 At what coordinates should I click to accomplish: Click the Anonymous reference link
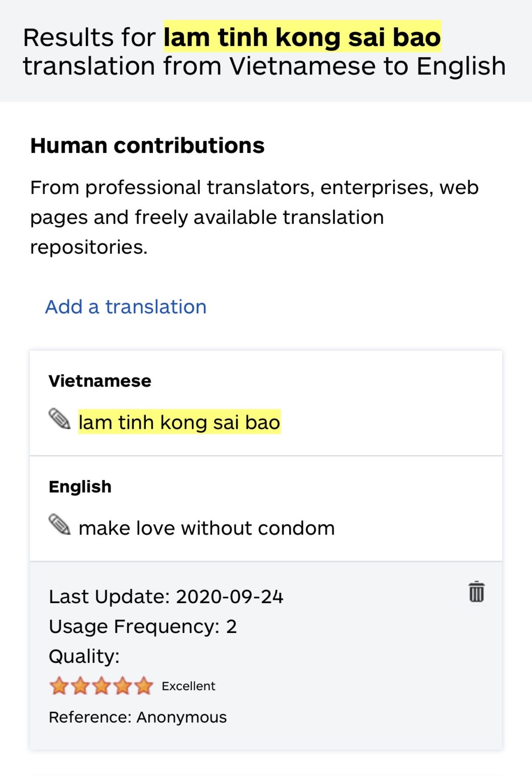[x=180, y=716]
